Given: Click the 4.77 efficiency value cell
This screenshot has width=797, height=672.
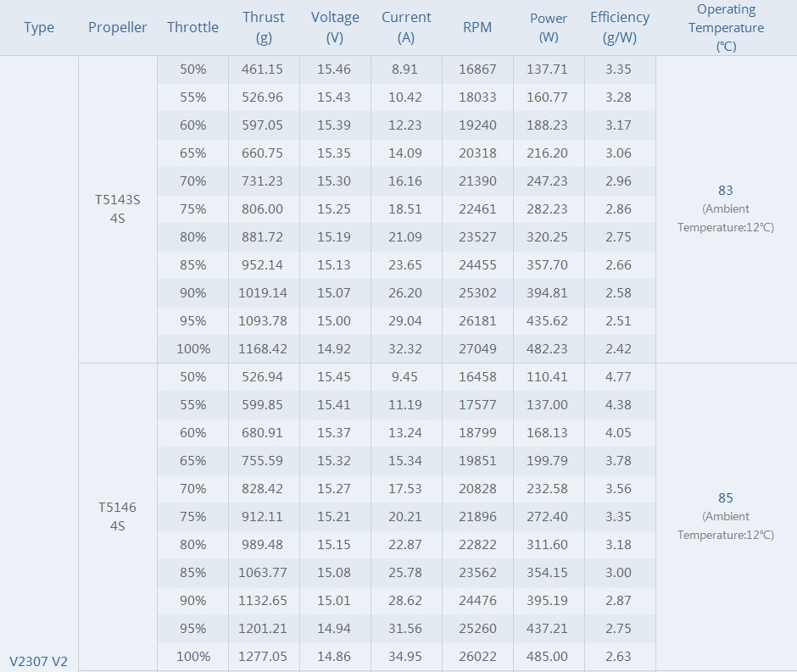Looking at the screenshot, I should [x=618, y=376].
